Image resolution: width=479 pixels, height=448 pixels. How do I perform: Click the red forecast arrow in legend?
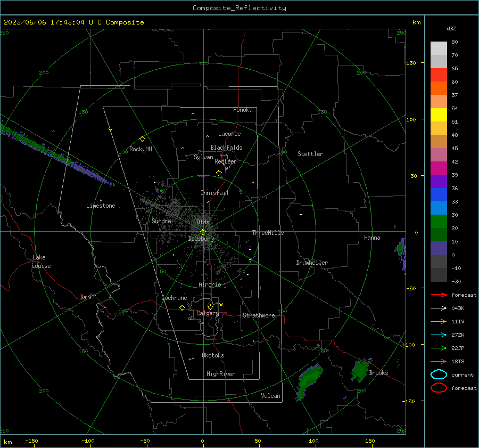coord(439,295)
